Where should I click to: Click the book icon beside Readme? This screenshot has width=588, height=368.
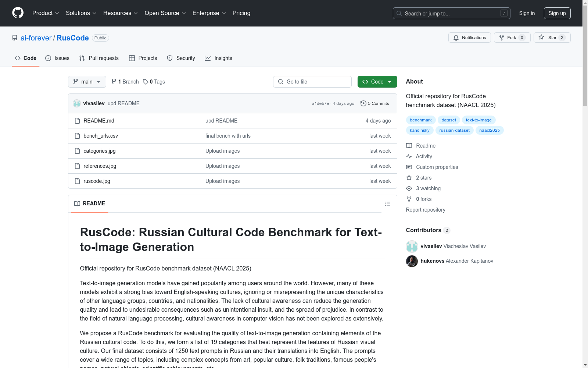pyautogui.click(x=409, y=146)
